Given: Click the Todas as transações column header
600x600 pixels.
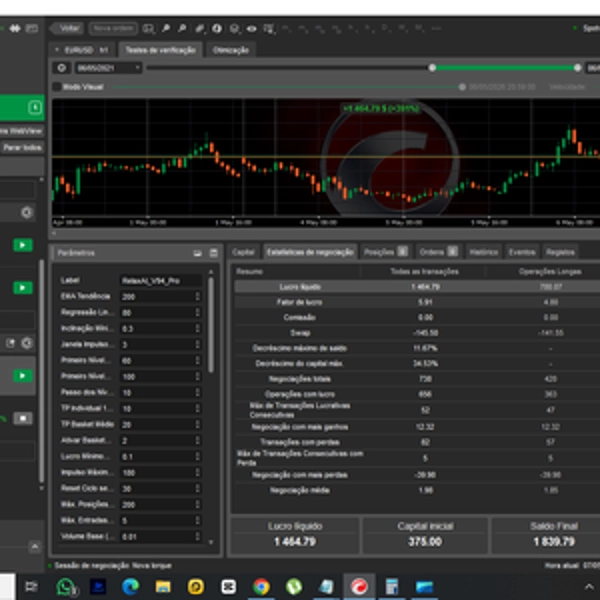Looking at the screenshot, I should 424,272.
